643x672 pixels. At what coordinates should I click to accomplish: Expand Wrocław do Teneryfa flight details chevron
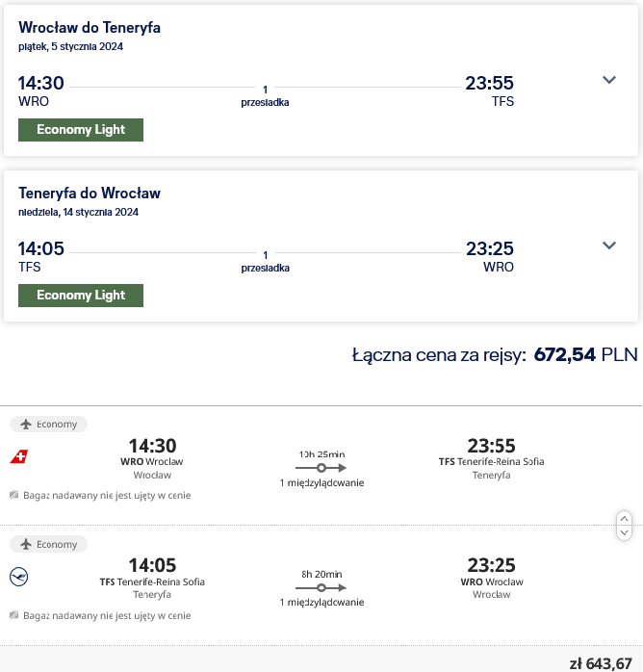click(608, 80)
